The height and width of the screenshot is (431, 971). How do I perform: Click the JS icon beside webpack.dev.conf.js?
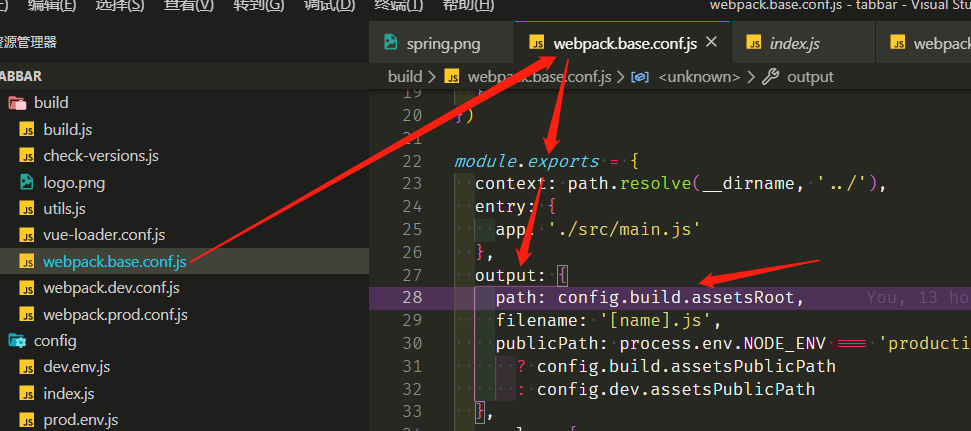coord(27,288)
